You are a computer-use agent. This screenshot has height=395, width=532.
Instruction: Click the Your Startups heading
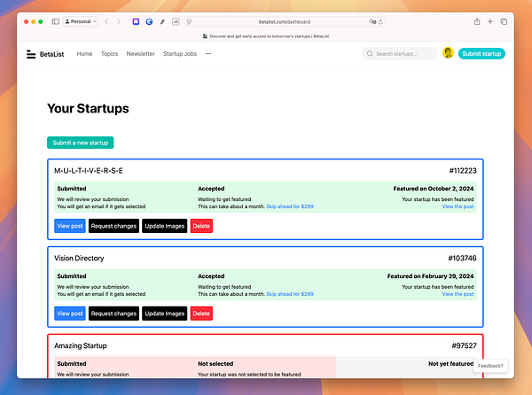88,108
